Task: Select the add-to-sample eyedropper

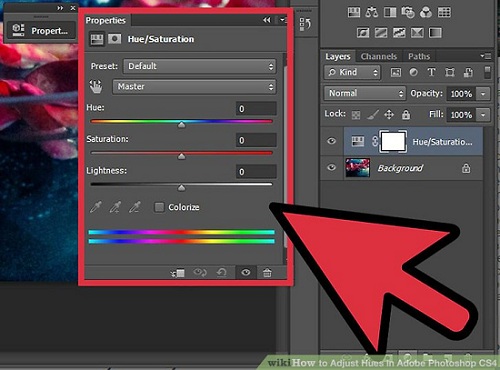Action: point(115,207)
